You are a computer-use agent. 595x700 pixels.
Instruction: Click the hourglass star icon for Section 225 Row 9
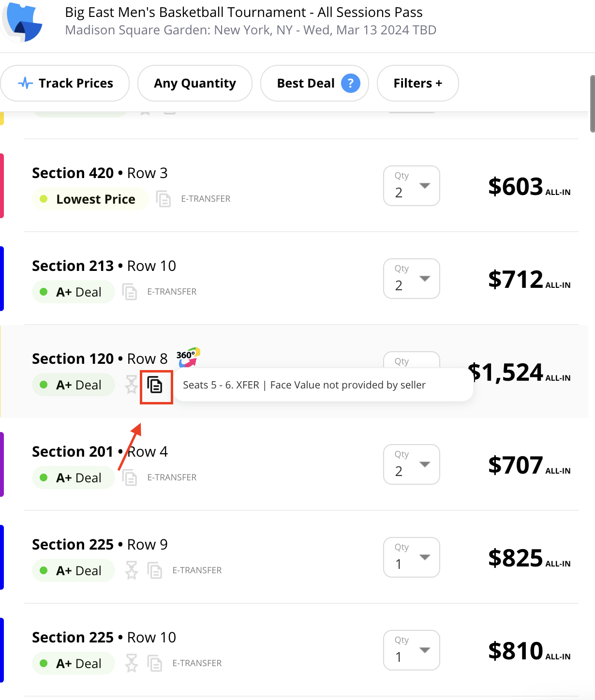[132, 570]
